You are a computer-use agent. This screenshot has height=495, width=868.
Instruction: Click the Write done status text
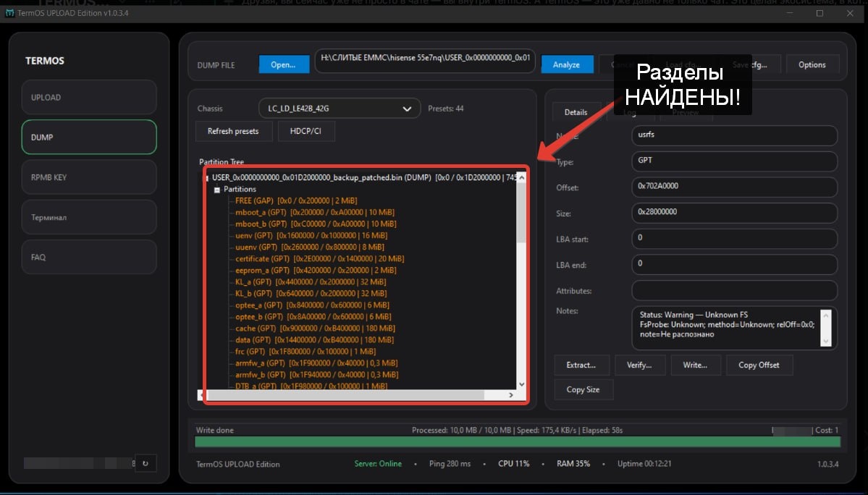pyautogui.click(x=215, y=431)
